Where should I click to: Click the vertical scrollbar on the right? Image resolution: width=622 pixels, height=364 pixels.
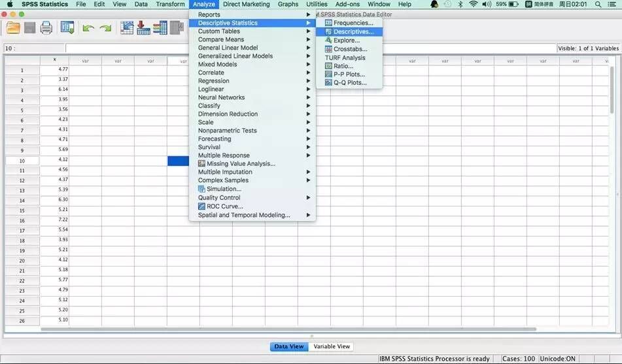point(612,90)
